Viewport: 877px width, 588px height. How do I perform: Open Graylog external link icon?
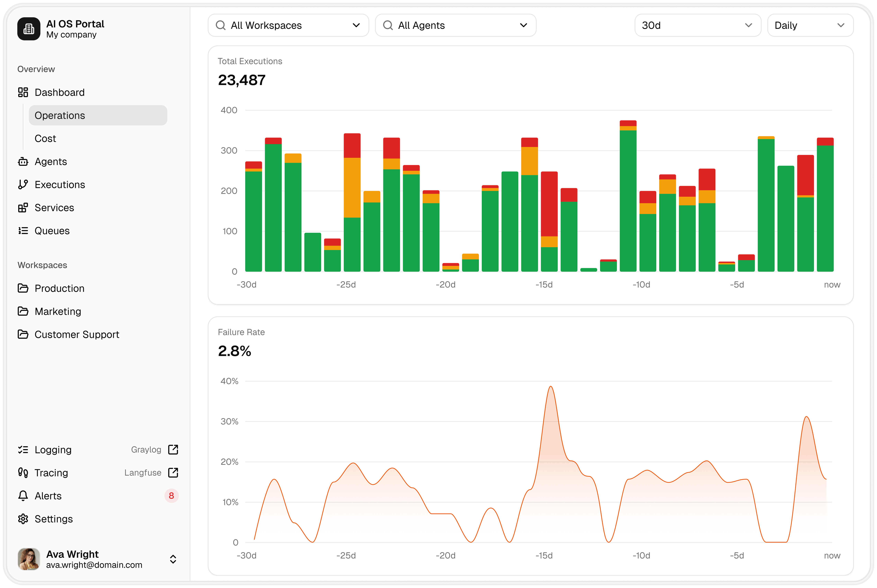click(x=173, y=450)
